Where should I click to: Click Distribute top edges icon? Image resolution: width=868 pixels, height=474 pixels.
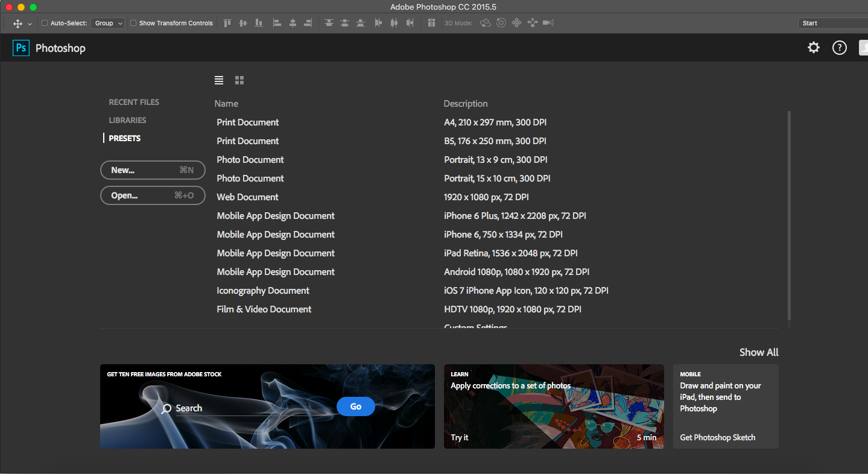(x=329, y=23)
